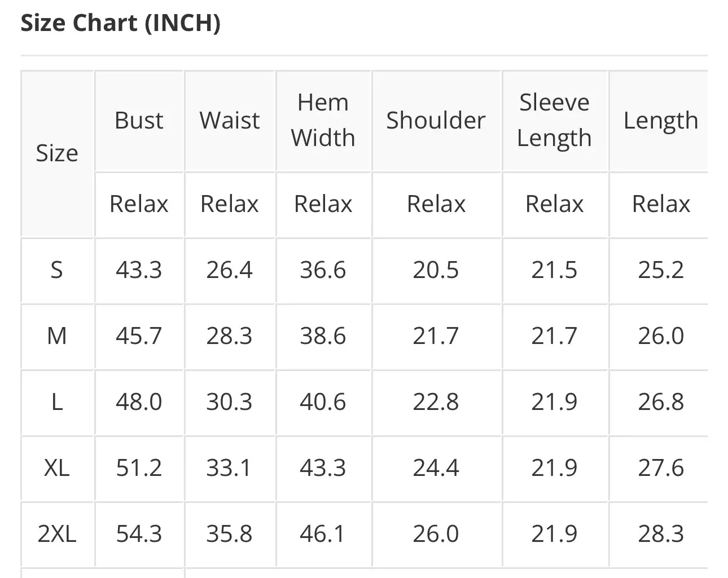
Task: Choose the XL size row label
Action: point(57,468)
